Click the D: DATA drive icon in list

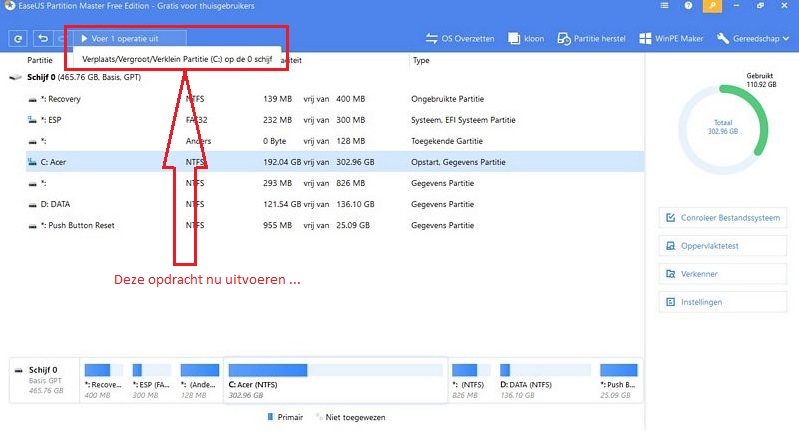(x=32, y=204)
